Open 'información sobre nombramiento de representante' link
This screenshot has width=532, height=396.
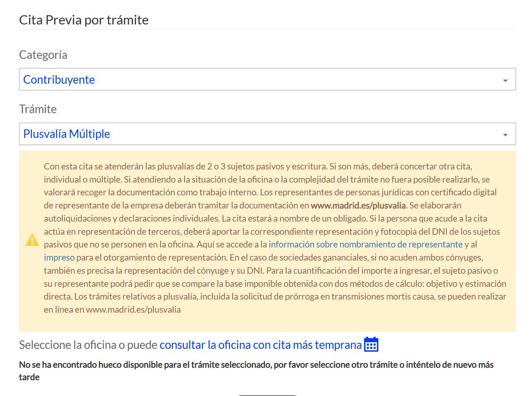366,244
